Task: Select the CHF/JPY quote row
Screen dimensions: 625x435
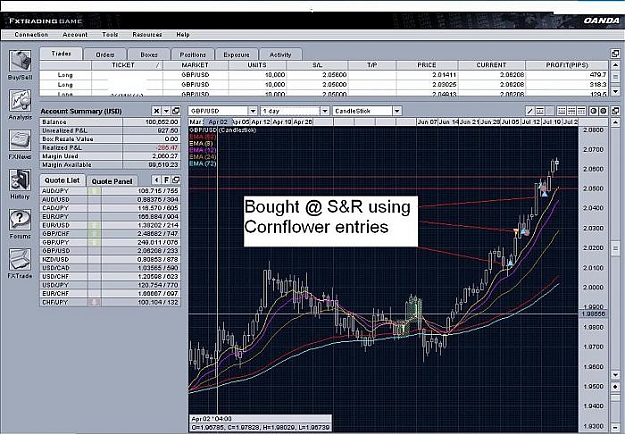Action: (x=110, y=302)
